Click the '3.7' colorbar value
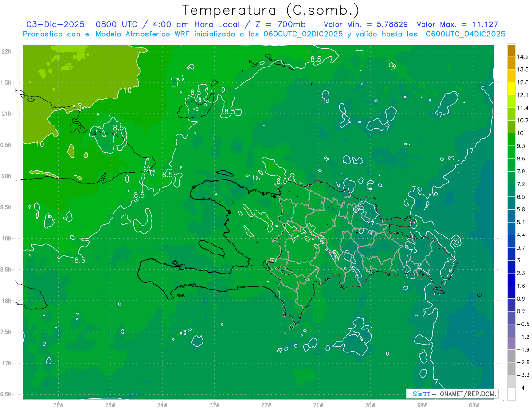The height and width of the screenshot is (411, 532). point(521,247)
